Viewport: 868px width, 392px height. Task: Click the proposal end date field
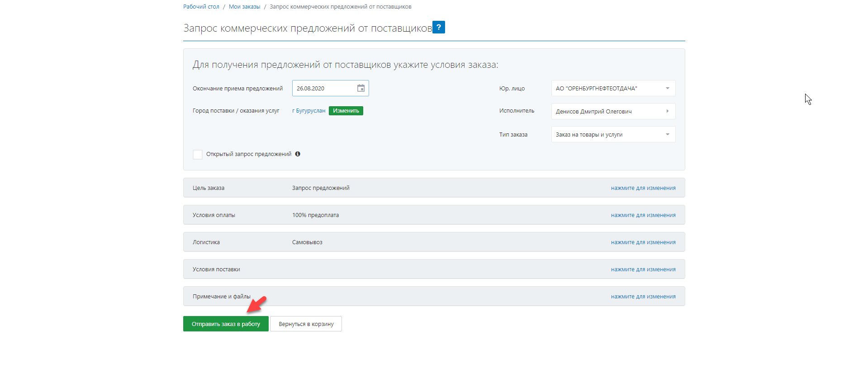(x=323, y=88)
